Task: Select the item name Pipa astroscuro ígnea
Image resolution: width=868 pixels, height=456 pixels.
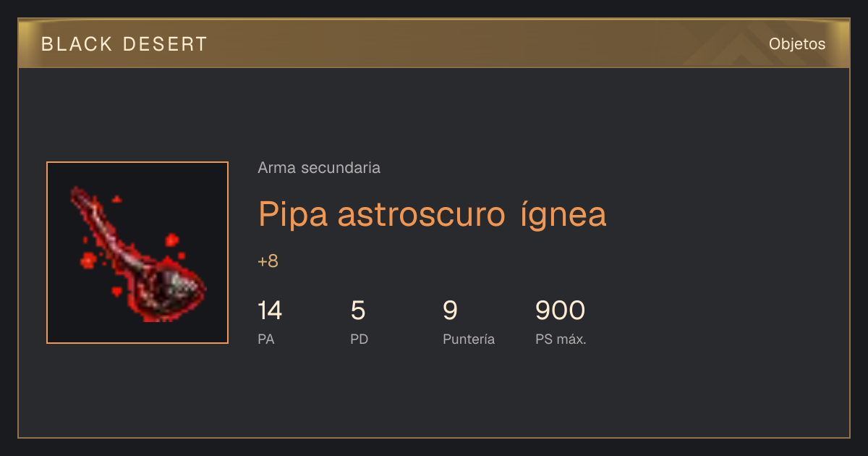Action: point(433,214)
